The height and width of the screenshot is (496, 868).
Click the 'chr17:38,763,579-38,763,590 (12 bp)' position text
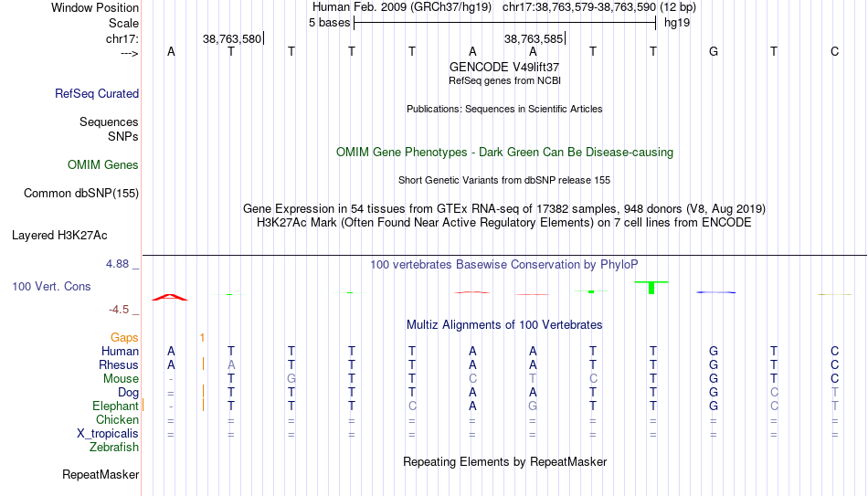point(599,7)
